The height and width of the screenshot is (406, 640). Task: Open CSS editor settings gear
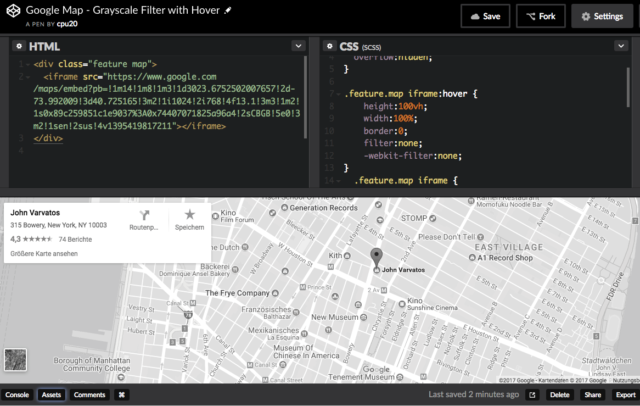(330, 46)
